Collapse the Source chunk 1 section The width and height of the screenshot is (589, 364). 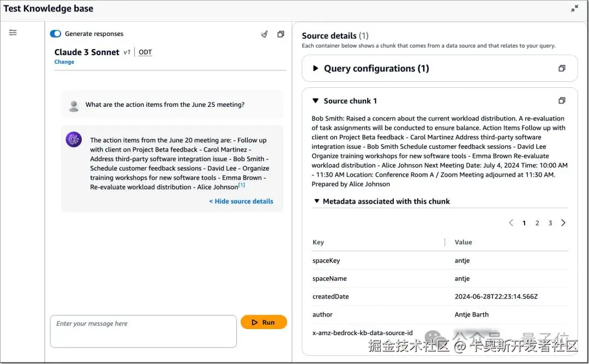[316, 101]
